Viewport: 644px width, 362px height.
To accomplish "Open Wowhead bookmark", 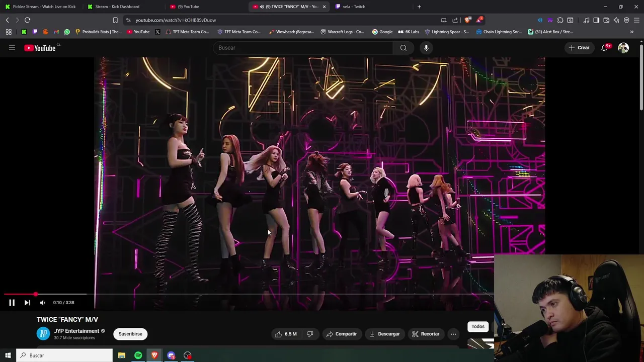I will point(291,32).
